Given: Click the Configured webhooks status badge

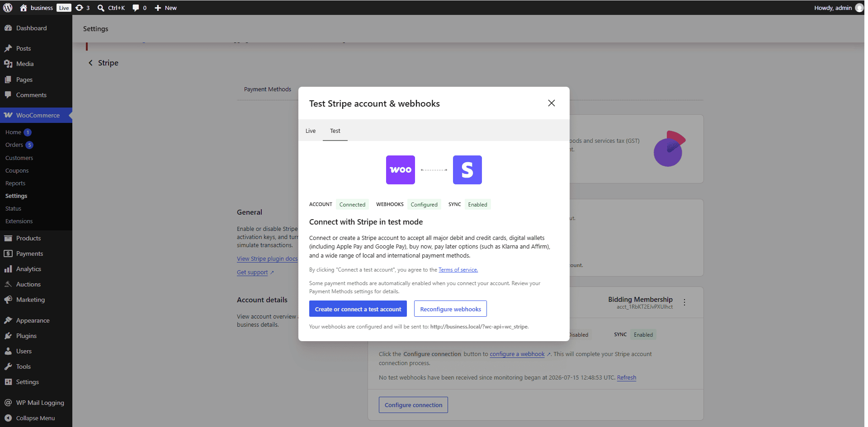Looking at the screenshot, I should point(424,204).
